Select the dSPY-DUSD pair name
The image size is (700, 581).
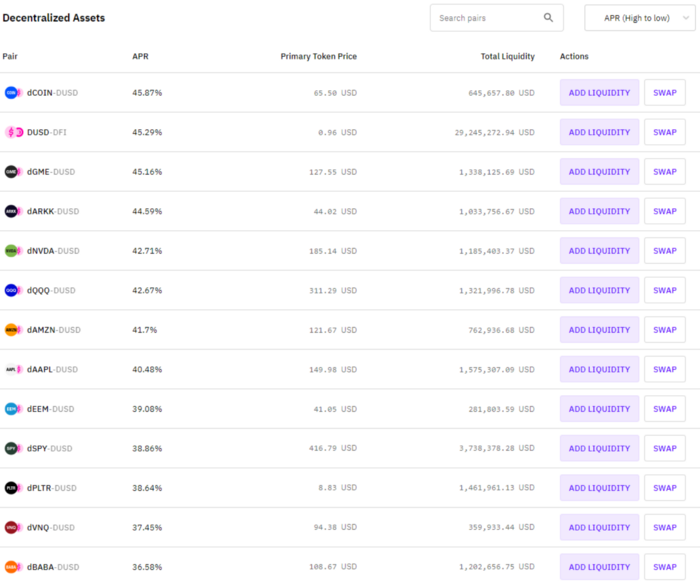click(50, 448)
